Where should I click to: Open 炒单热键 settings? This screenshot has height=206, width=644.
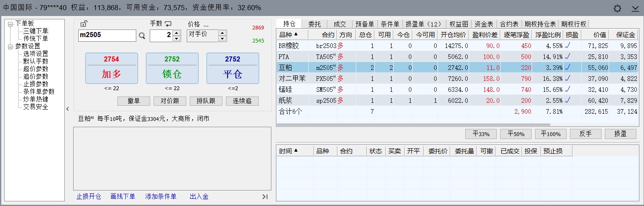36,99
